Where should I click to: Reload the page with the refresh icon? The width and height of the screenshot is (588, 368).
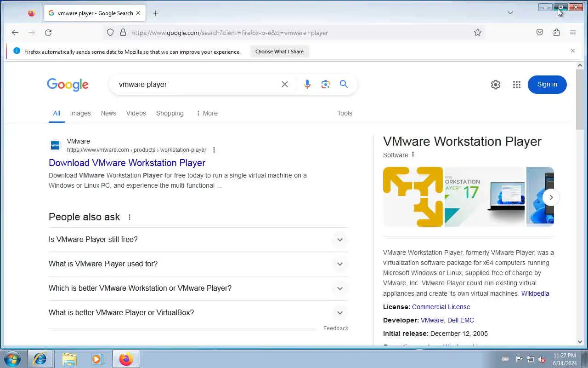(x=48, y=32)
